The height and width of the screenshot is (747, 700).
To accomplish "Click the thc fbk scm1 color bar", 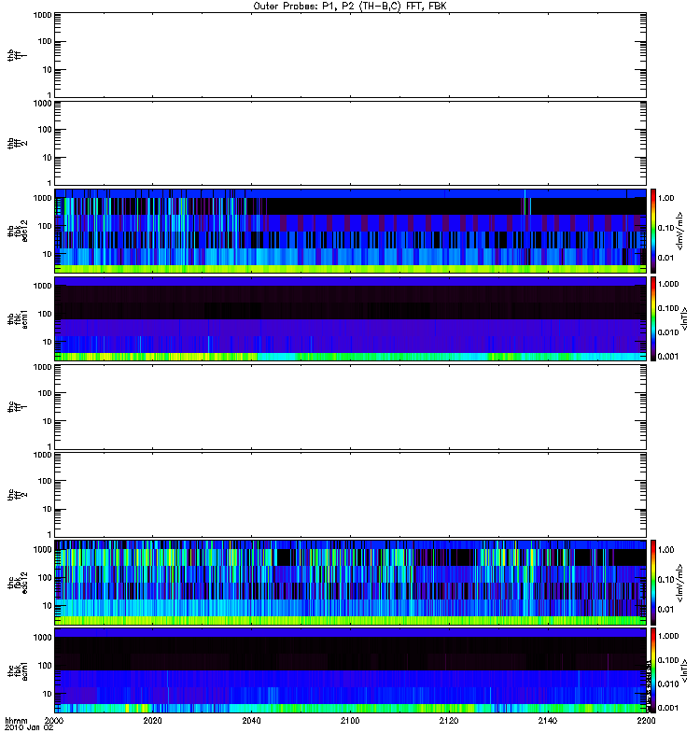I will 653,670.
